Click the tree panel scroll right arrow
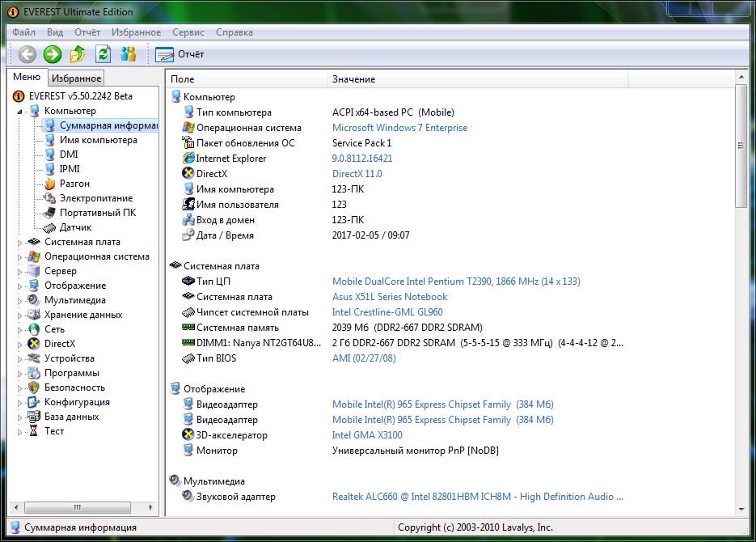The width and height of the screenshot is (756, 542). pos(151,507)
